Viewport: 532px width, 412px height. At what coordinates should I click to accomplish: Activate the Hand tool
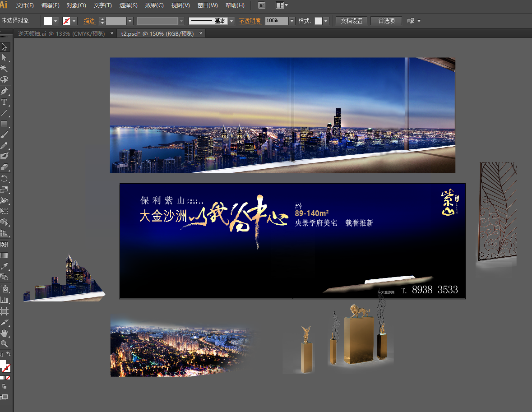5,333
